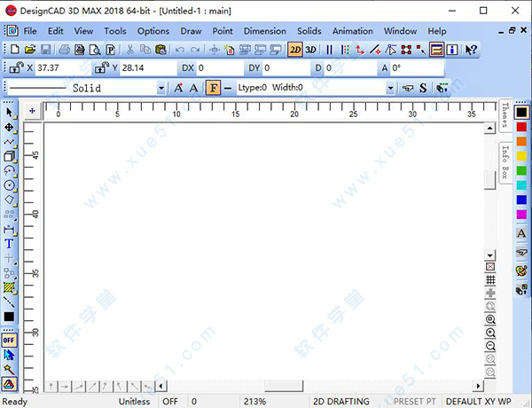
Task: Open the Dimension menu
Action: tap(264, 31)
